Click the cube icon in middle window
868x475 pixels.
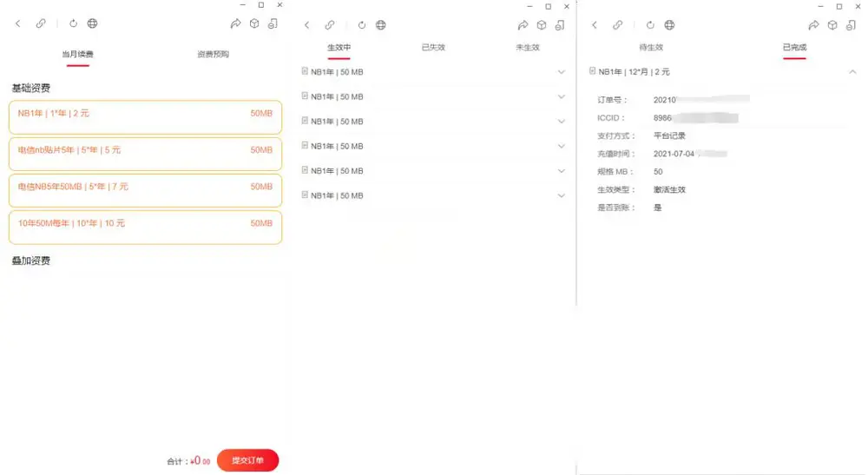(x=542, y=25)
